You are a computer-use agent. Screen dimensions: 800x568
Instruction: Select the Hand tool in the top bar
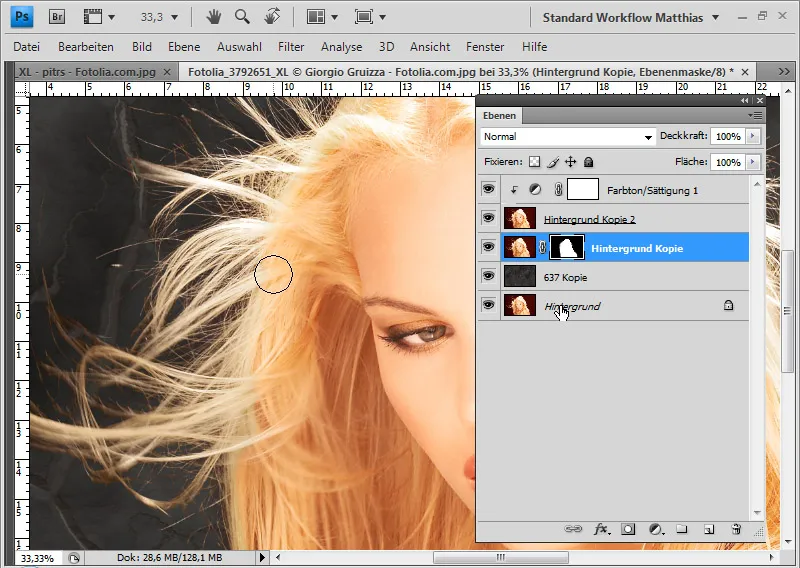(213, 17)
